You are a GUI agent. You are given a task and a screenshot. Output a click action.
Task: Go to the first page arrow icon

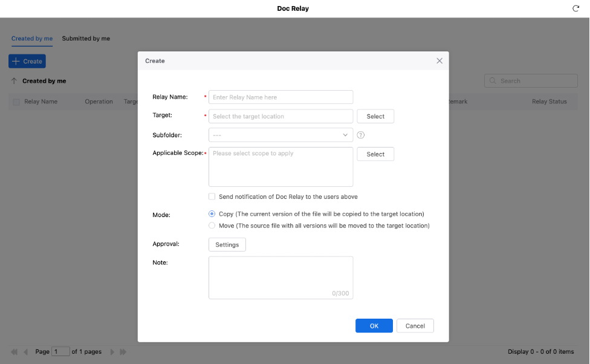(x=14, y=352)
